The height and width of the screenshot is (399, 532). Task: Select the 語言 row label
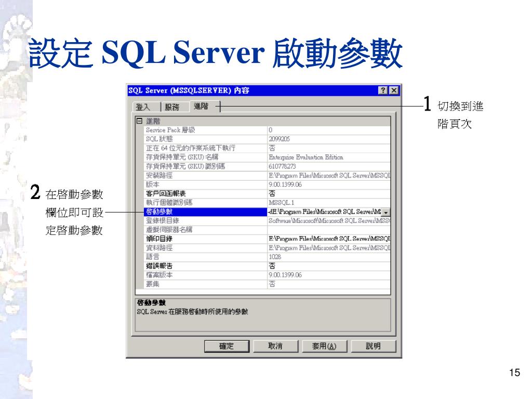tap(152, 257)
